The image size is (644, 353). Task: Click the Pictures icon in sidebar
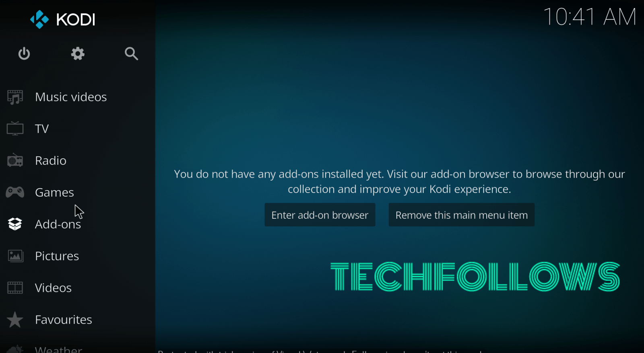coord(15,256)
